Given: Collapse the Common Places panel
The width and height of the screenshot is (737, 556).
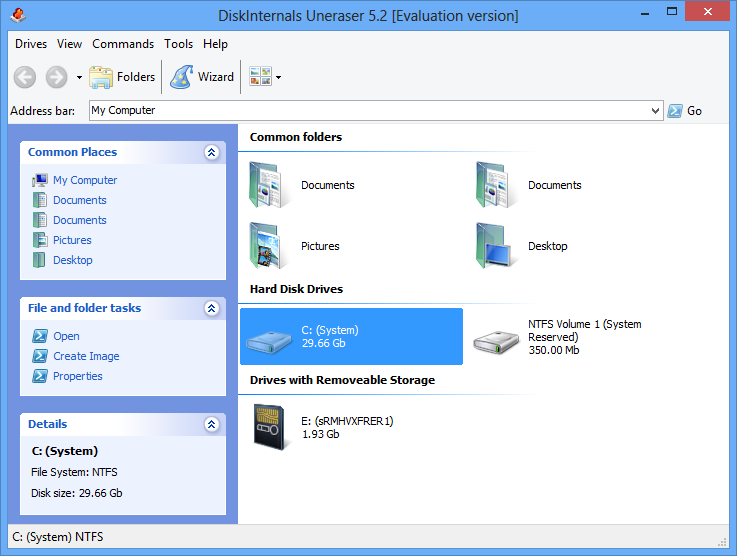Looking at the screenshot, I should click(211, 152).
